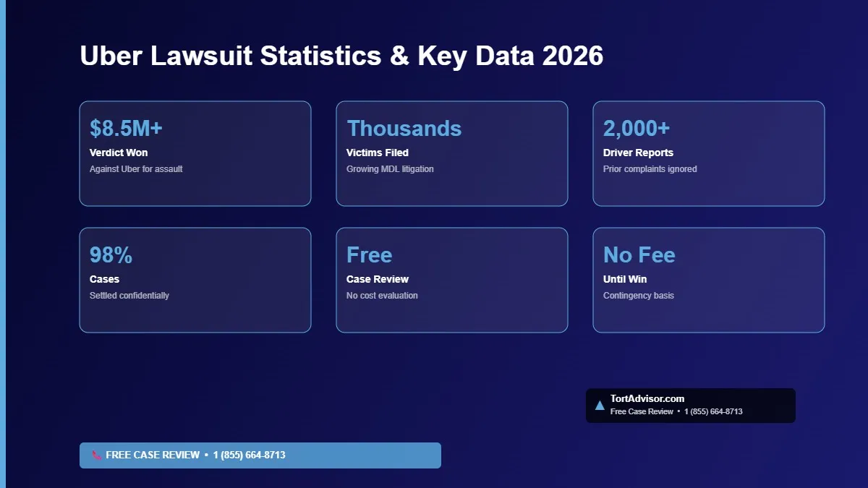
Task: Open the Free Case Review card
Action: 452,280
